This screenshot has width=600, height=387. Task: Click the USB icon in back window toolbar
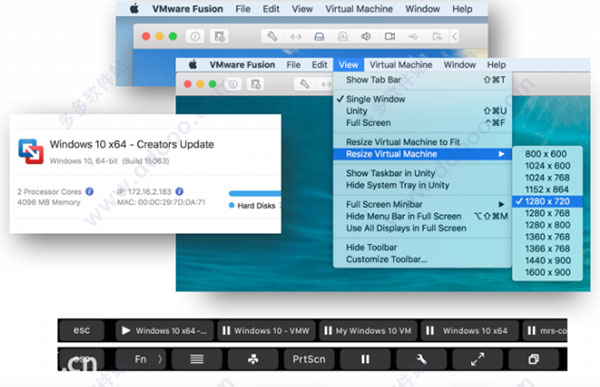pyautogui.click(x=413, y=37)
